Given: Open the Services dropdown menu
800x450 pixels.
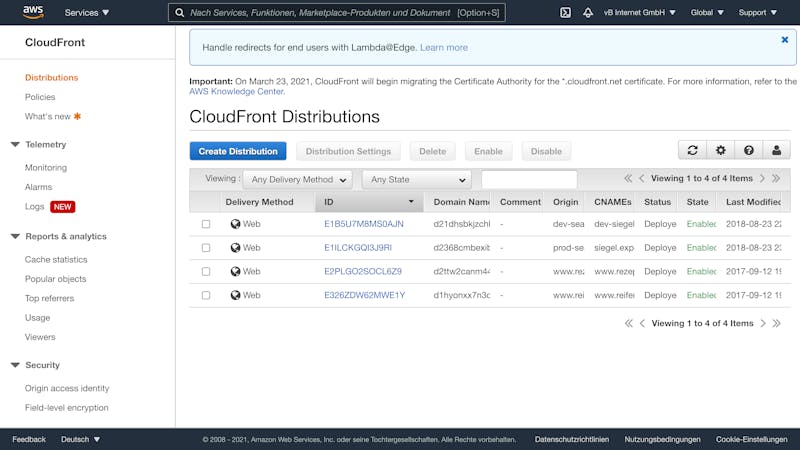Looking at the screenshot, I should point(87,12).
